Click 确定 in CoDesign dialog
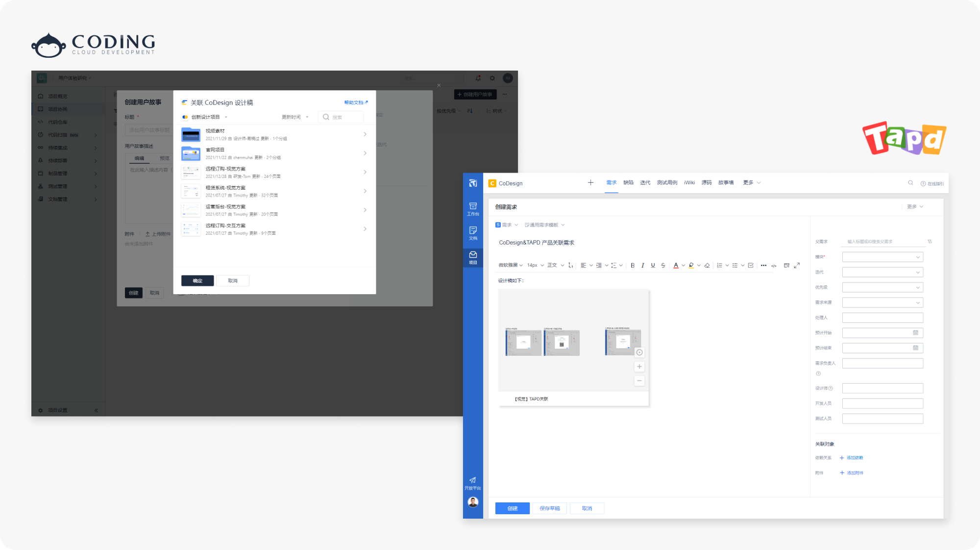 coord(197,281)
